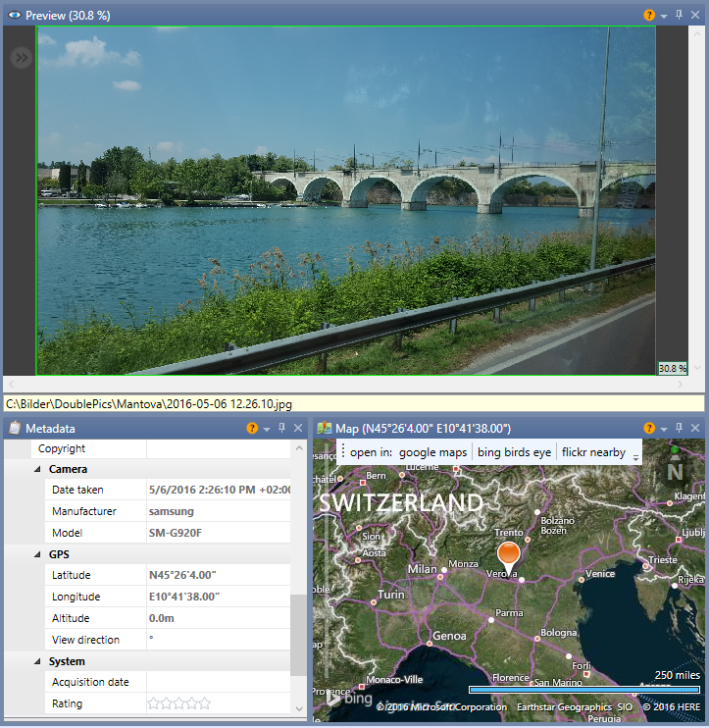
Task: Set rating to three stars
Action: 179,703
